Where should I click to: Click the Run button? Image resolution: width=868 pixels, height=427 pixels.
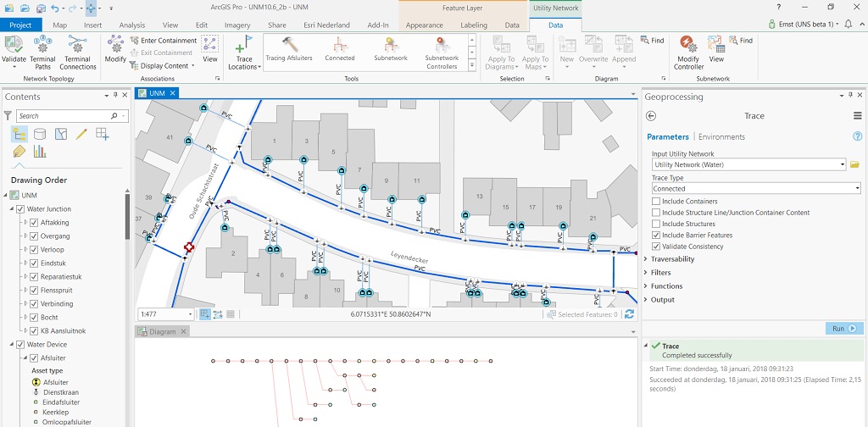pos(844,329)
